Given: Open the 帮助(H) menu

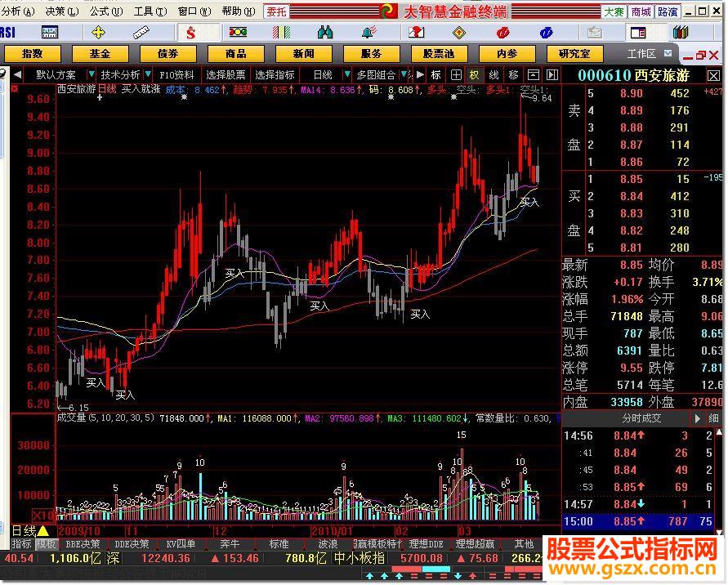Looking at the screenshot, I should (239, 11).
